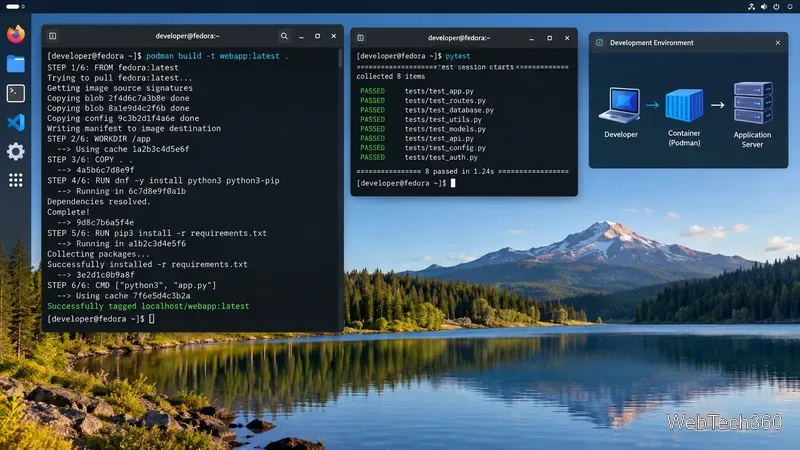Click 'STEP 2/6: WORKDIR /app' line
Viewport: 800px width, 450px height.
98,139
